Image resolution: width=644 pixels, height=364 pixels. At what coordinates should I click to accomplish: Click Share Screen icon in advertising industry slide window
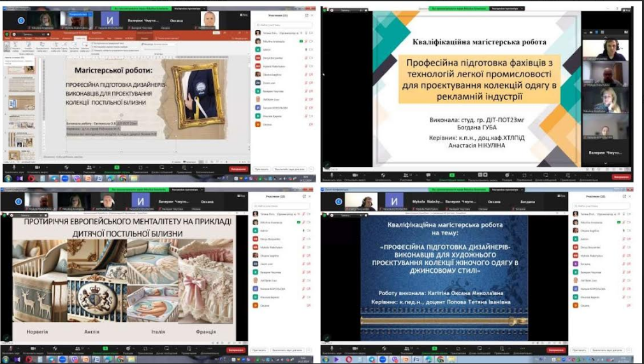[452, 175]
